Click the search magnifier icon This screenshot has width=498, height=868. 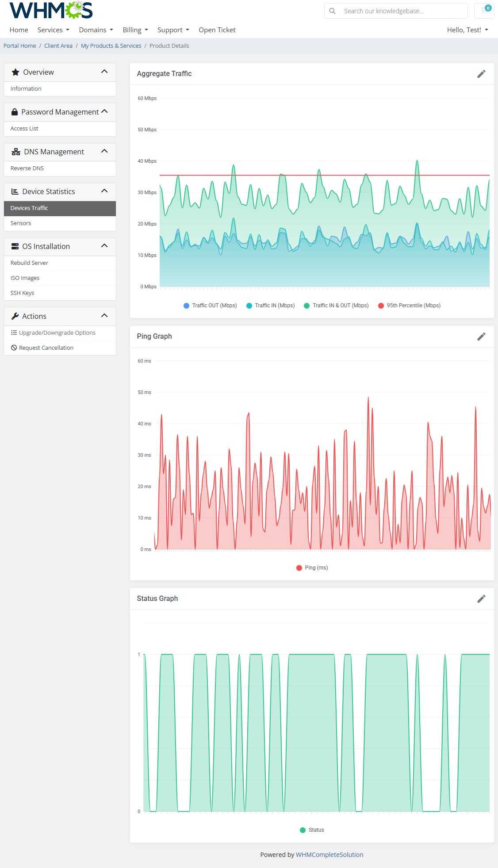click(333, 11)
